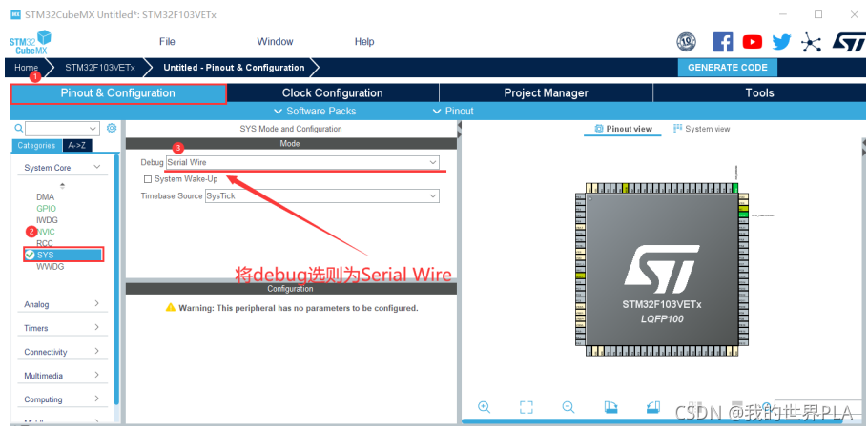Expand the Software Packs dropdown
This screenshot has width=868, height=430.
pyautogui.click(x=315, y=112)
